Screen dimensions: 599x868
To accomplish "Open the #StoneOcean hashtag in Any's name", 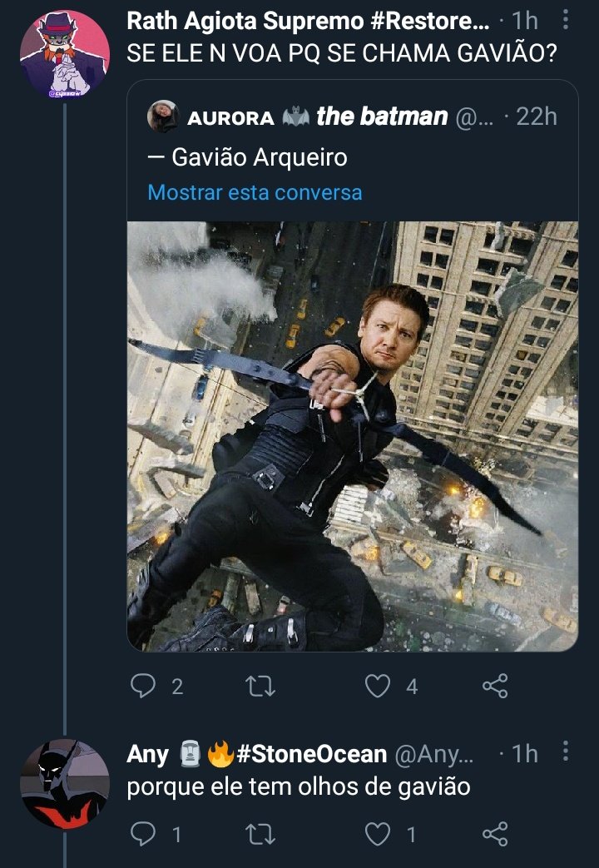I will point(312,753).
